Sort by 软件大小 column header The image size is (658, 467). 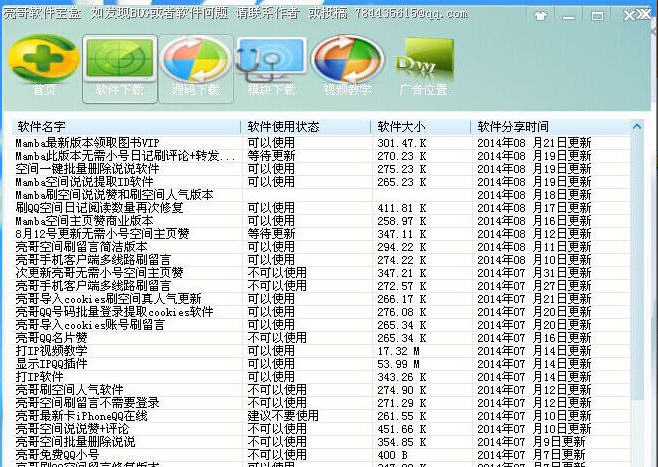pyautogui.click(x=421, y=127)
